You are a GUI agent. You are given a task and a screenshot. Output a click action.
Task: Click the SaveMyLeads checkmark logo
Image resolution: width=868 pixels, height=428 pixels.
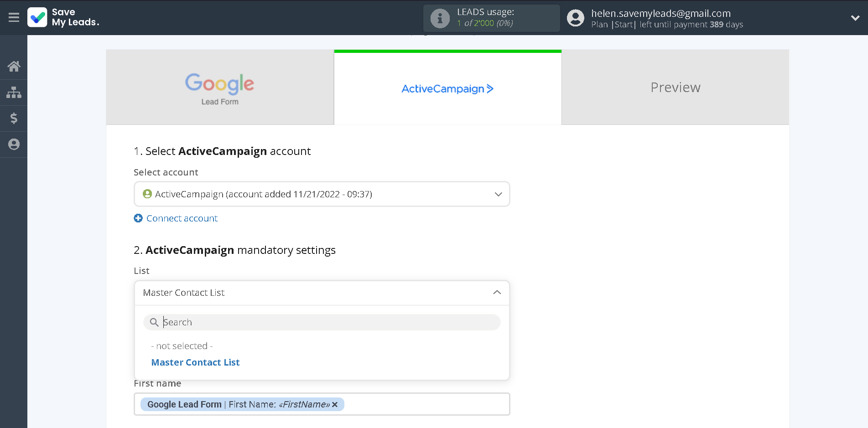click(37, 17)
